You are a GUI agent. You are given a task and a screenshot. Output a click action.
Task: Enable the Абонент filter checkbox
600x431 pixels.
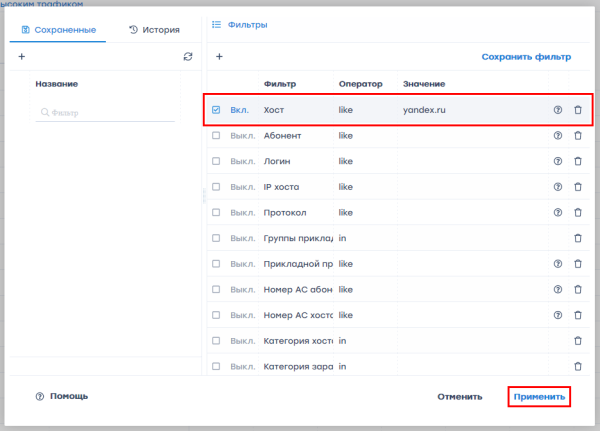click(x=216, y=135)
